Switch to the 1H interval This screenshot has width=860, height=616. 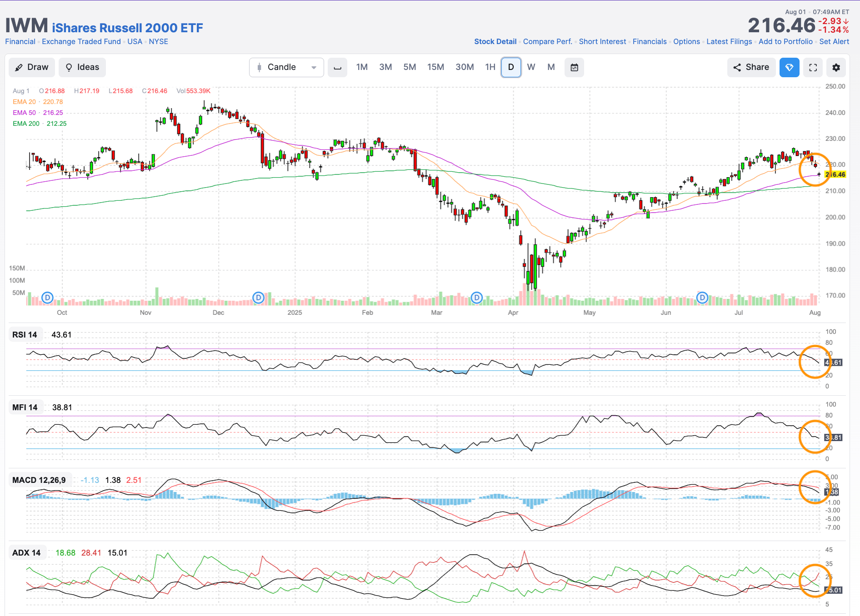[490, 67]
